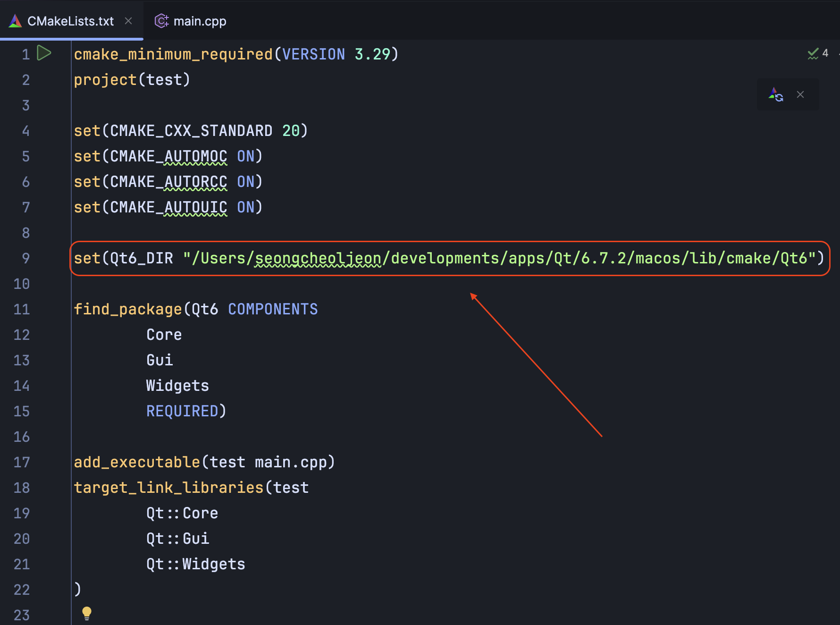
Task: Click line number 17 in the gutter
Action: coord(22,462)
